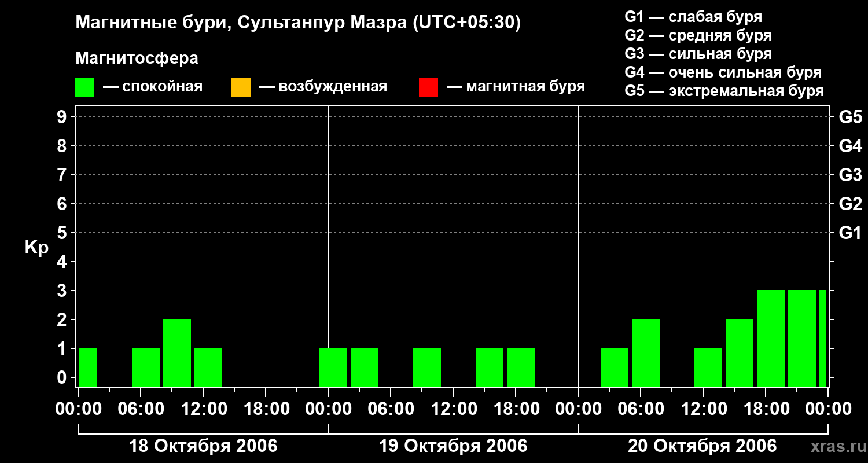Viewport: 868px width, 463px height.
Task: Click the right-axis 'G1' storm level label
Action: tap(850, 233)
